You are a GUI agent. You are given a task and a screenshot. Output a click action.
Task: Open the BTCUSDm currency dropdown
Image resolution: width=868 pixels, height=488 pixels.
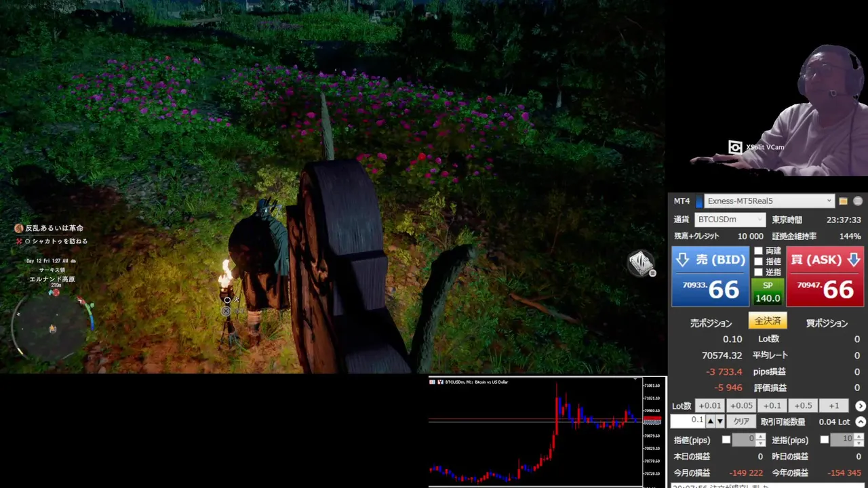click(x=730, y=220)
